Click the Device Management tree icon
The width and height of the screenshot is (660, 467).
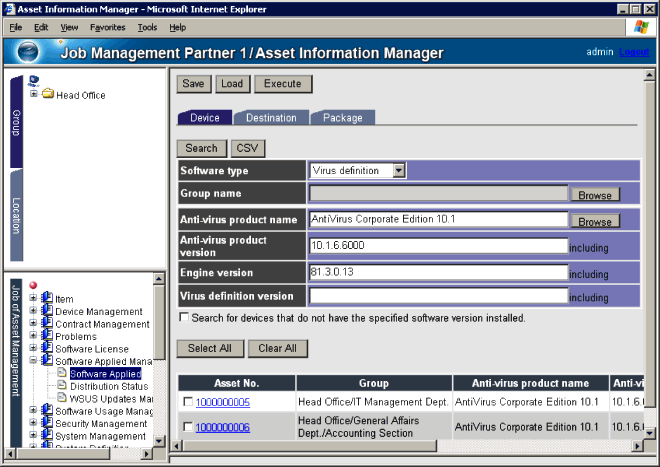(47, 312)
